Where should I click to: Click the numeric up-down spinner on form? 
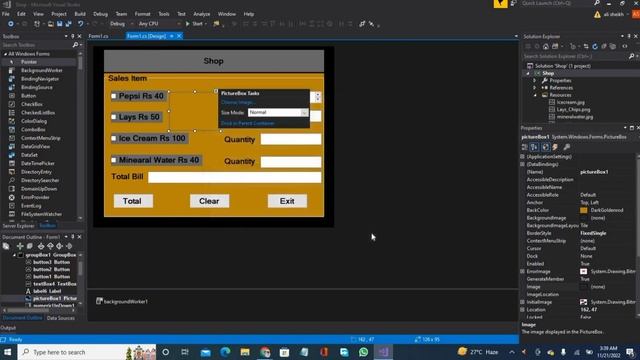(x=318, y=97)
